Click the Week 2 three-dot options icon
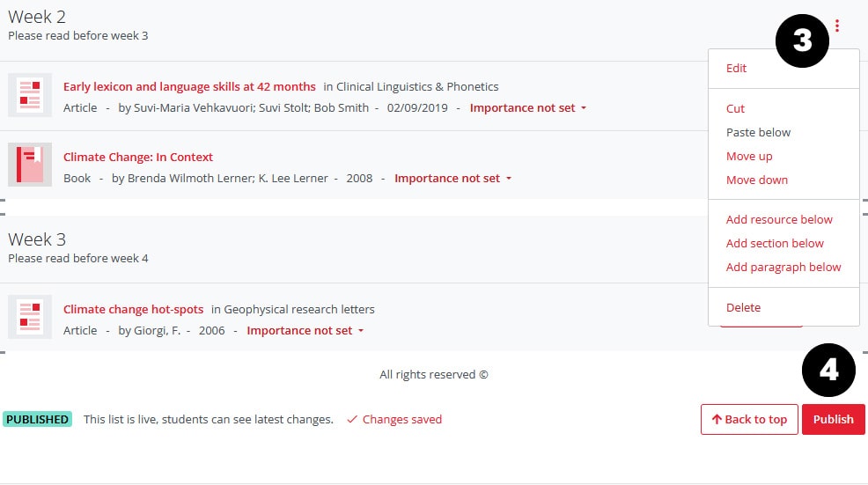Viewport: 868px width, 485px height. click(x=836, y=26)
